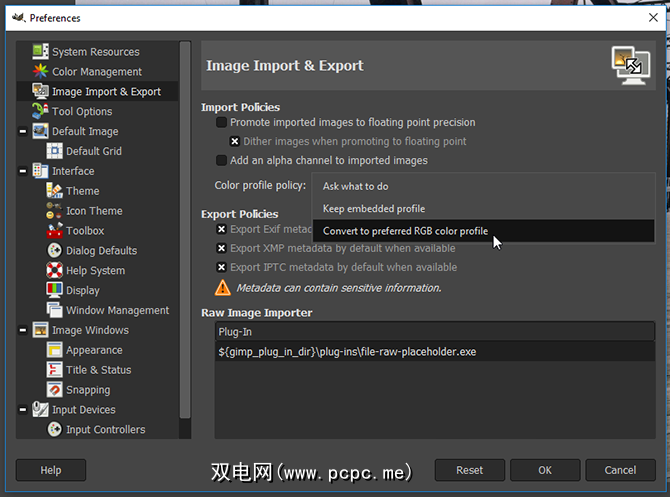Collapse the Default Image tree node

click(23, 131)
